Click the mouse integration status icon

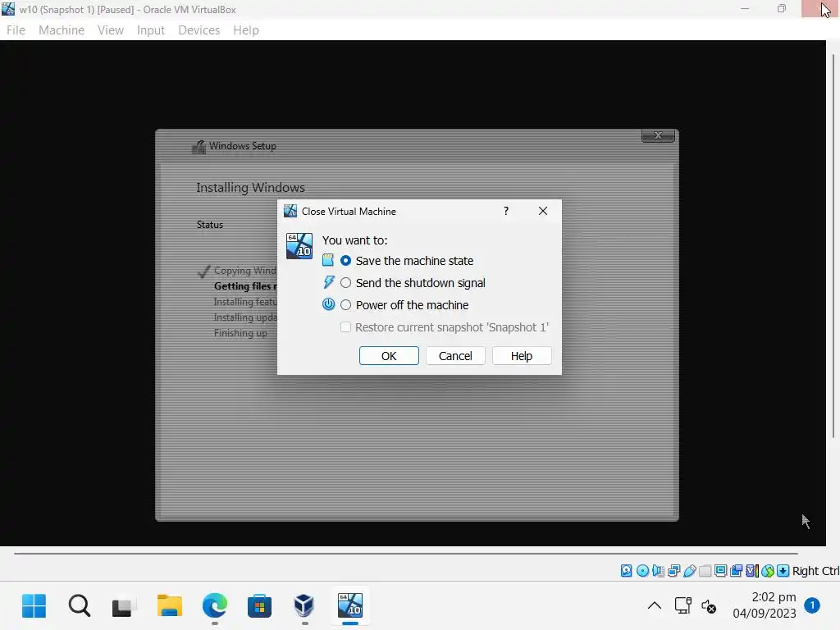pyautogui.click(x=768, y=571)
